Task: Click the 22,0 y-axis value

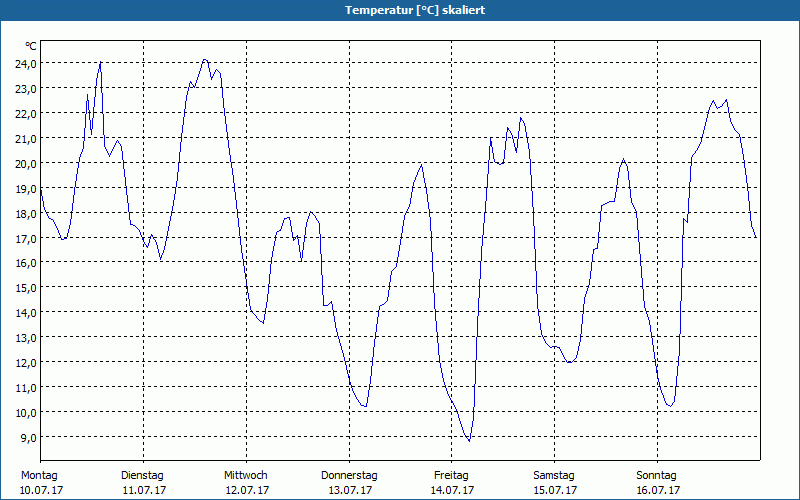Action: point(26,114)
